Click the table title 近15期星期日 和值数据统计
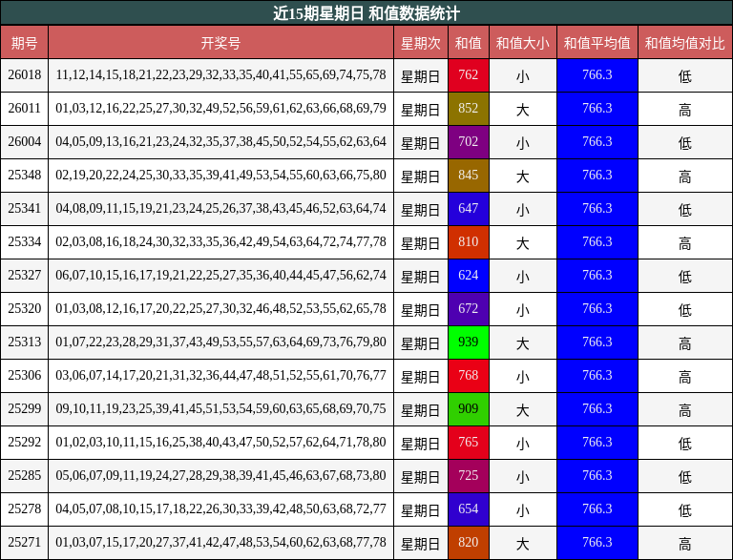 coord(366,13)
